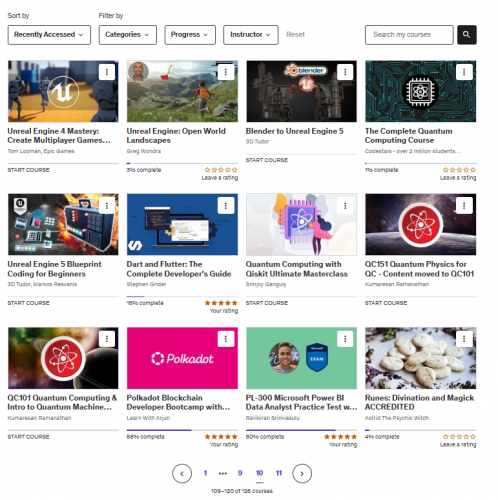Open options menu for Unreal Engine 4 Mastery

click(107, 72)
